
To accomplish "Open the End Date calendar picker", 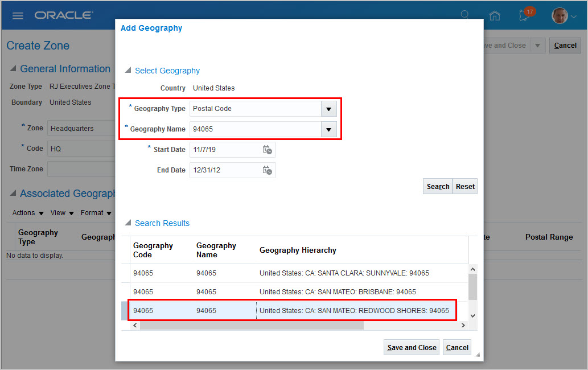I will [x=267, y=170].
